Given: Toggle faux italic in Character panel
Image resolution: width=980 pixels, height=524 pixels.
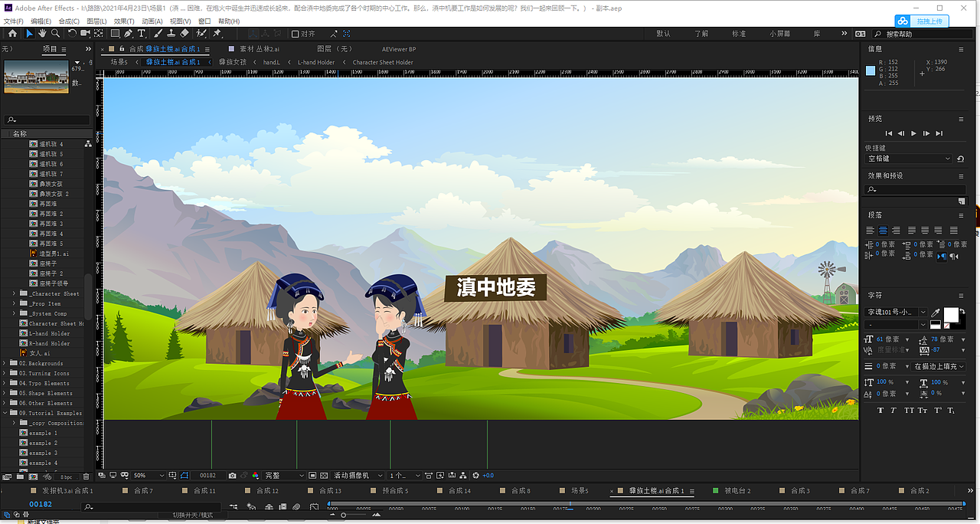Looking at the screenshot, I should click(x=893, y=411).
